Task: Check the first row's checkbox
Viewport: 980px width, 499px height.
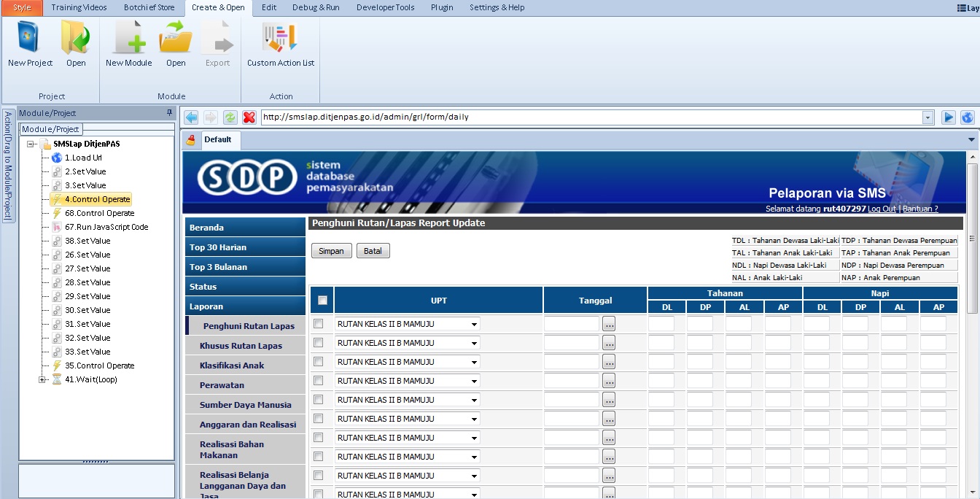Action: click(318, 324)
